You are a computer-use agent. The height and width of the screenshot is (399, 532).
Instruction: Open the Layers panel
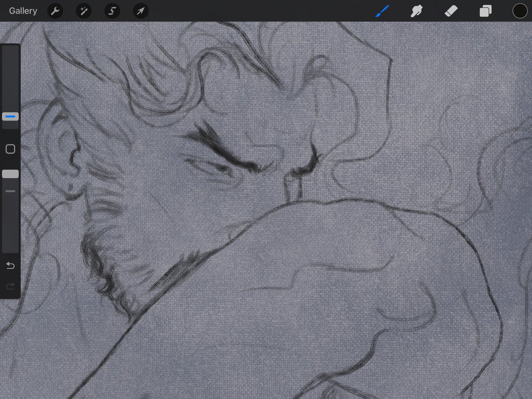485,11
